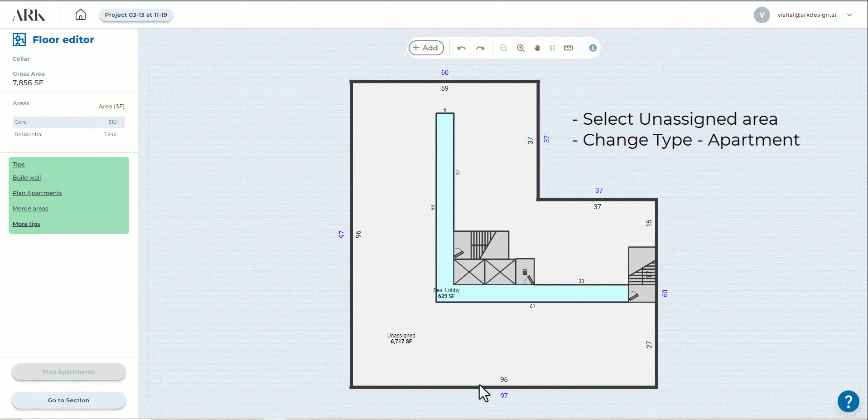This screenshot has height=420, width=868.
Task: Open the Merge areas tip link
Action: pos(30,209)
